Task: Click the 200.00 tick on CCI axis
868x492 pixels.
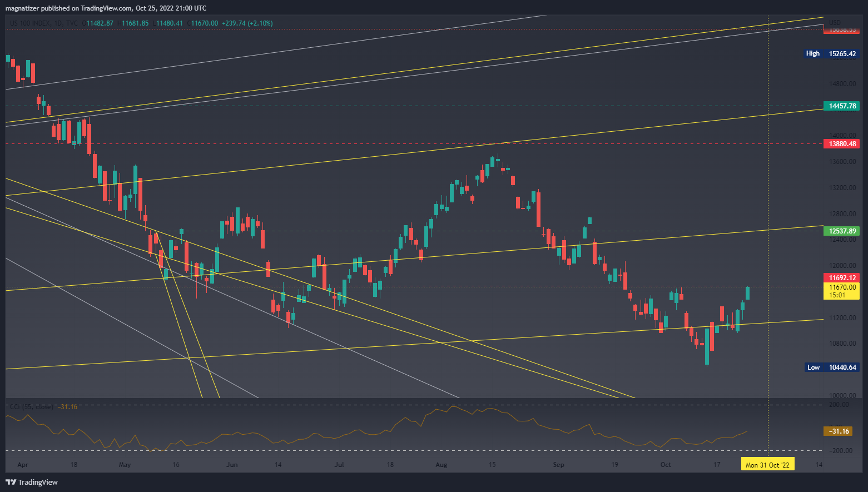Action: (x=839, y=405)
